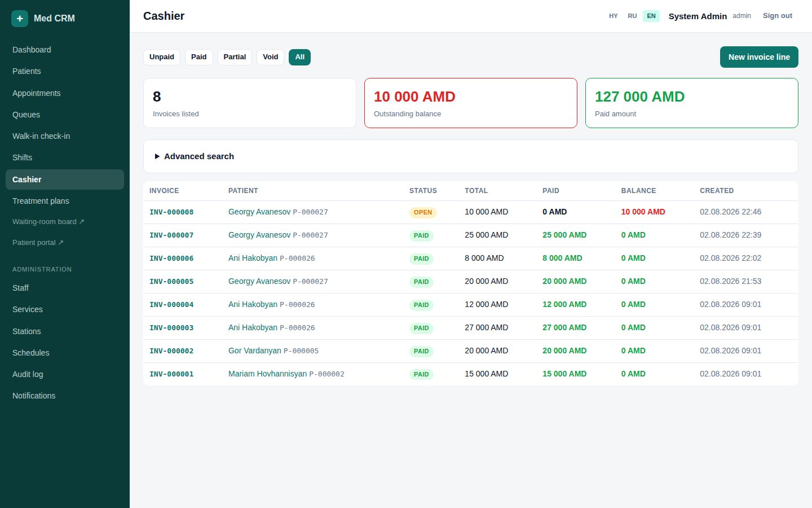Viewport: 812px width, 508px height.
Task: Go to Patients page
Action: (65, 71)
